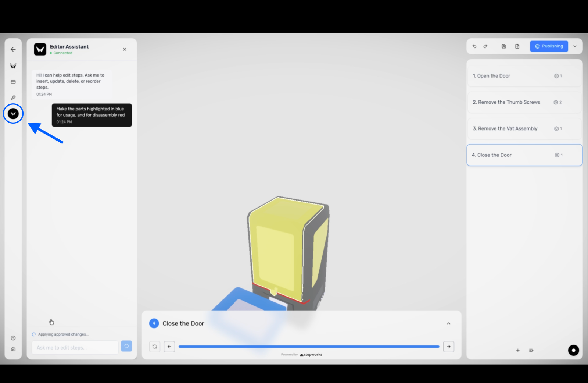Screen dimensions: 588x383
Task: Select step 1. Open the Door
Action: 524,76
